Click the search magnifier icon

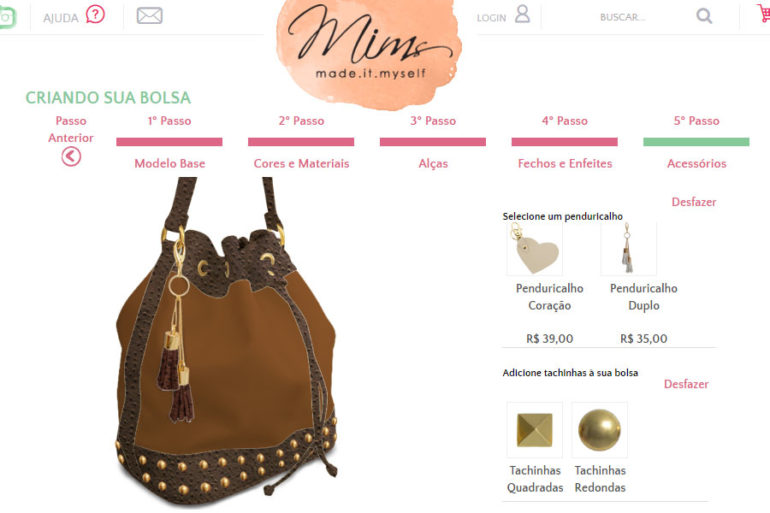[x=704, y=16]
